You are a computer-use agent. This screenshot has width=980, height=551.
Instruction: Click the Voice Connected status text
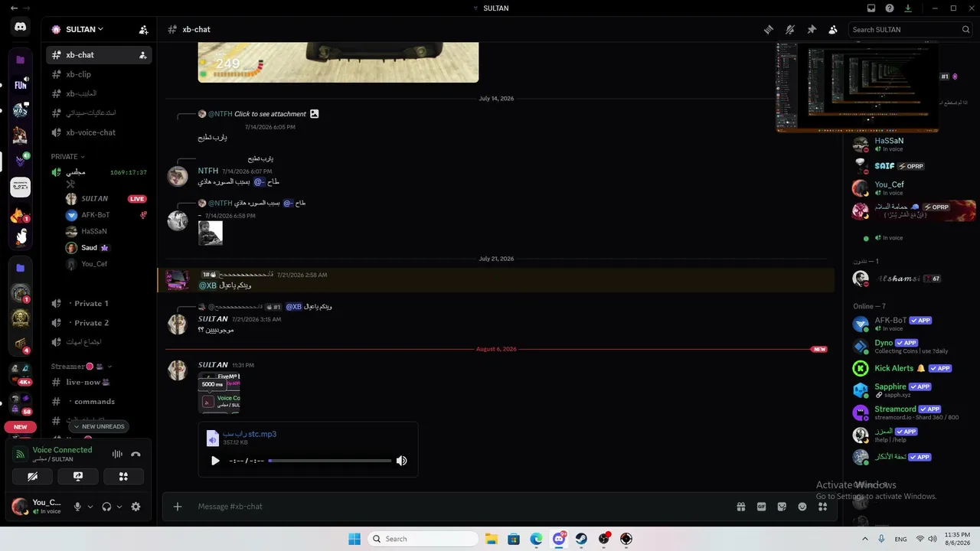click(x=62, y=450)
